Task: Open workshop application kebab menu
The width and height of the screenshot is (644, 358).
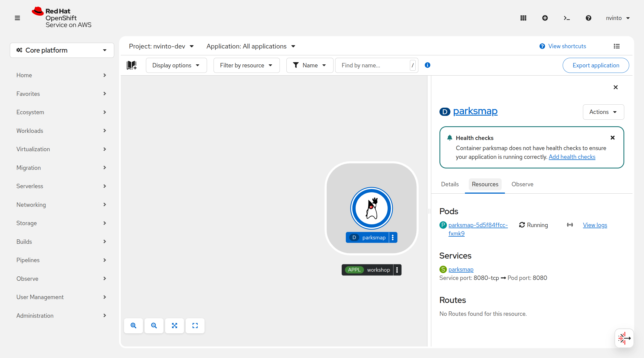Action: pyautogui.click(x=397, y=270)
